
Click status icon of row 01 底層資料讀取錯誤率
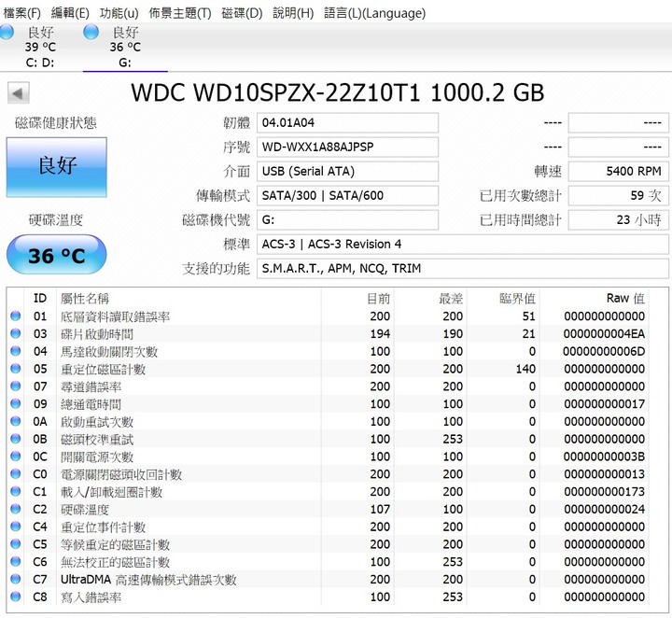(x=16, y=316)
